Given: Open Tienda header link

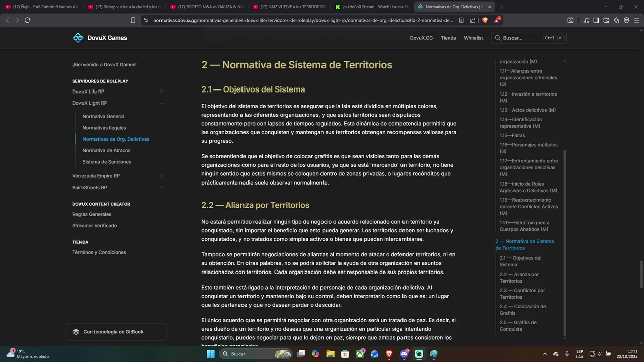Looking at the screenshot, I should coord(448,38).
